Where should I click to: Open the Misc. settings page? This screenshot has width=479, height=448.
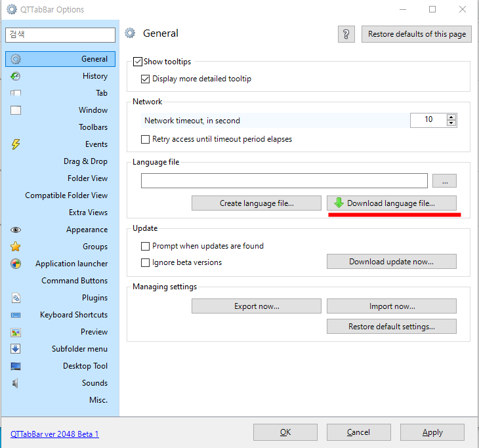60,400
